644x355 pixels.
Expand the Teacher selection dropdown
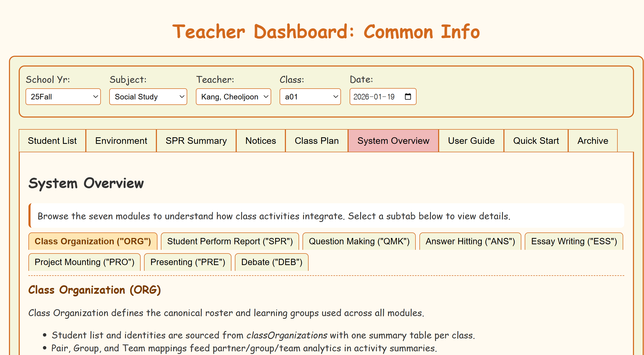[x=233, y=97]
